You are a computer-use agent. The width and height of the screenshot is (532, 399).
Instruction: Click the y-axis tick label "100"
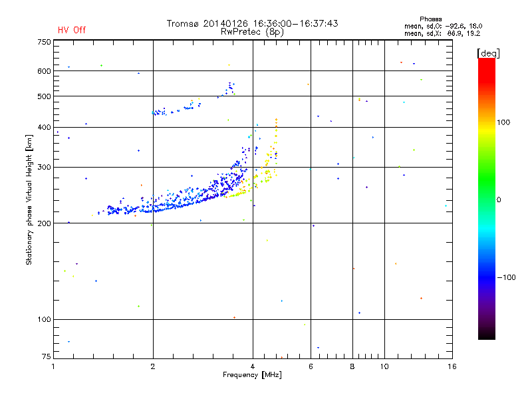point(44,320)
